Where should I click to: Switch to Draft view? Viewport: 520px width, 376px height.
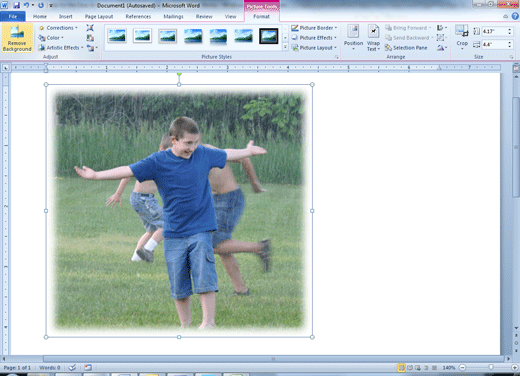click(x=434, y=367)
